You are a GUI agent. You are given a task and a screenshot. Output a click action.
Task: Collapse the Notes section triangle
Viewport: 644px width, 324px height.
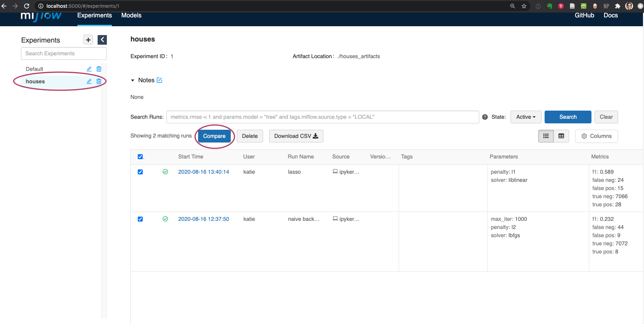[x=133, y=80]
